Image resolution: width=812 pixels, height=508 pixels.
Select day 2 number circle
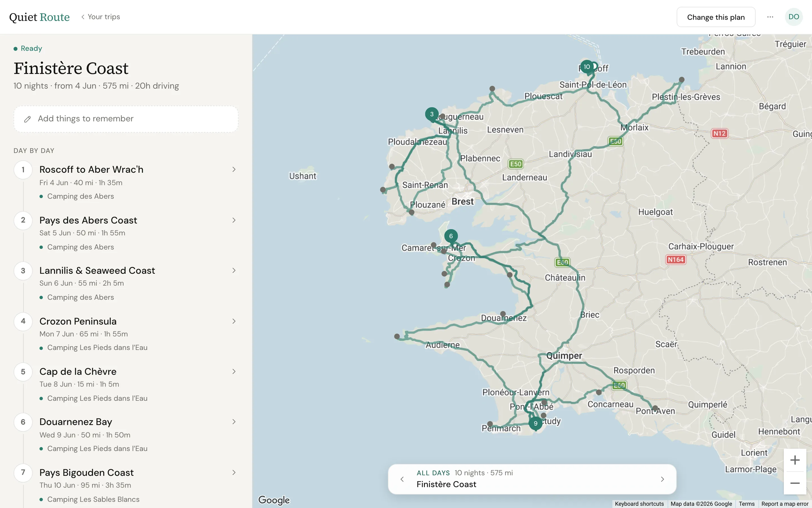pyautogui.click(x=23, y=220)
